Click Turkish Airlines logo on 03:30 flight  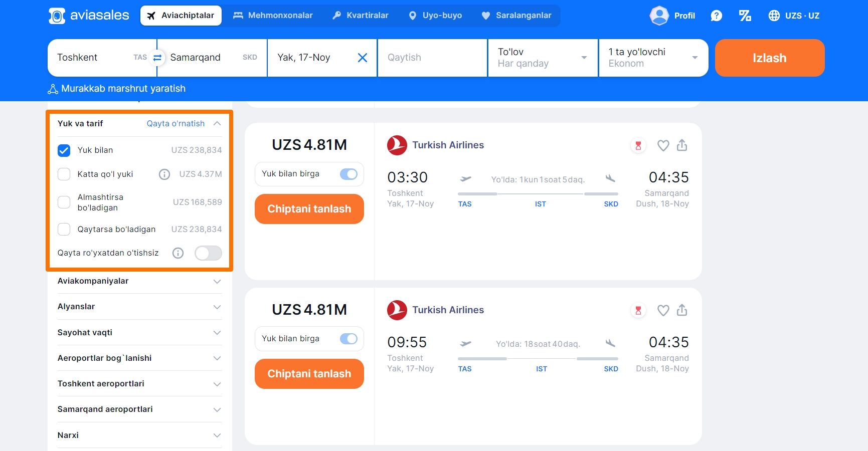tap(397, 145)
